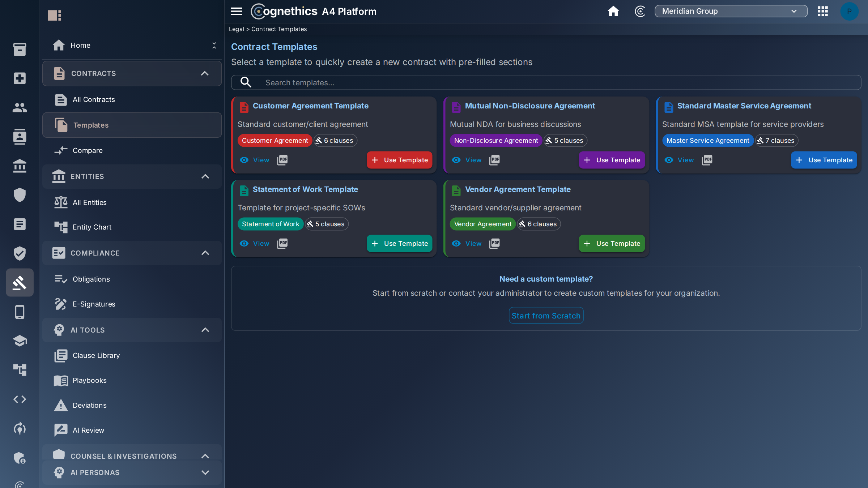This screenshot has width=868, height=488.
Task: Open the people group icon in left rail
Action: point(20,107)
